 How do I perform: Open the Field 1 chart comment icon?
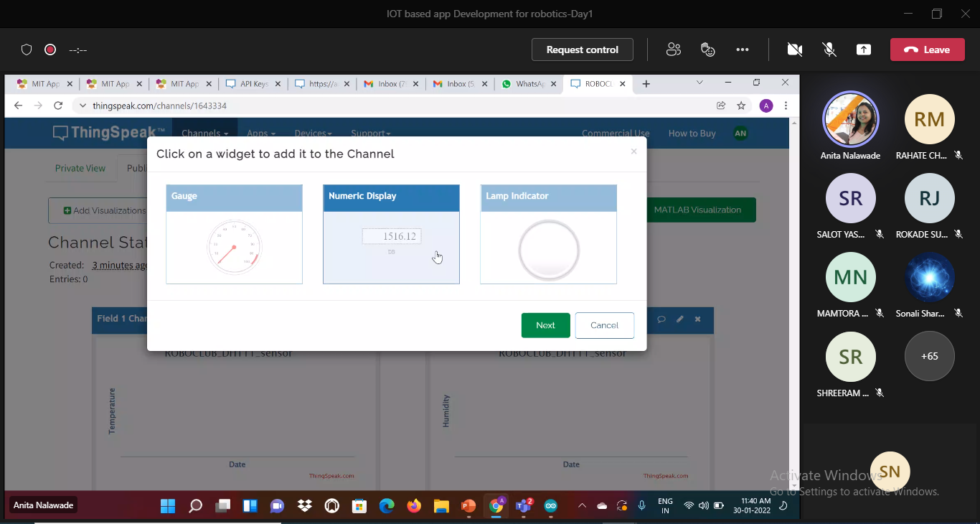click(x=661, y=319)
